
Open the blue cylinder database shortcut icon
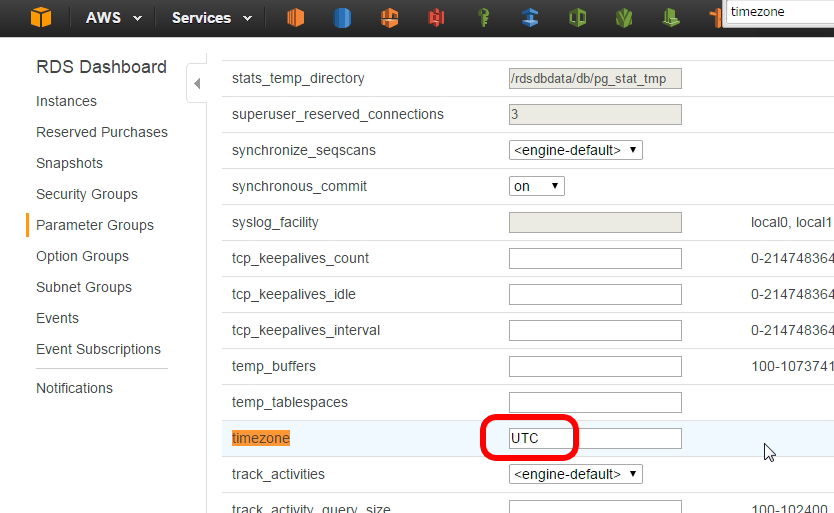click(342, 18)
